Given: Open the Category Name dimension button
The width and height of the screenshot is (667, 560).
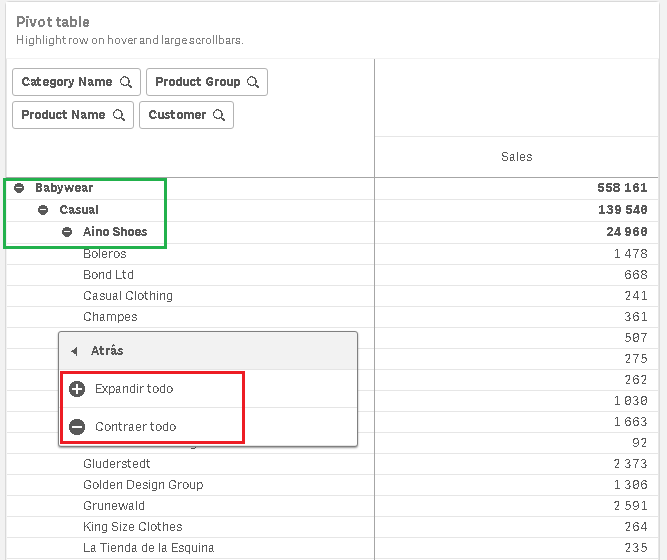Looking at the screenshot, I should click(x=66, y=82).
